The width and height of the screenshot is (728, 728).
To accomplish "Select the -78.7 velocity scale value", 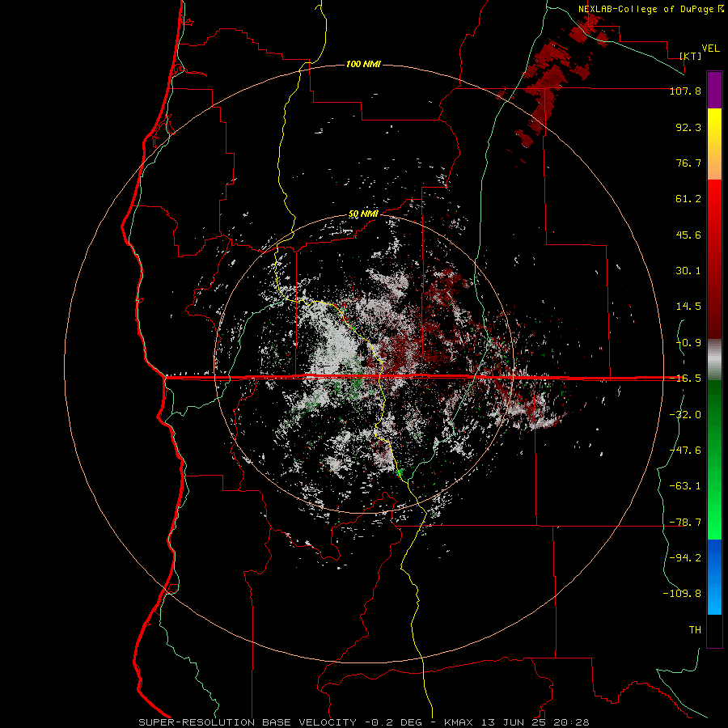I will (685, 523).
